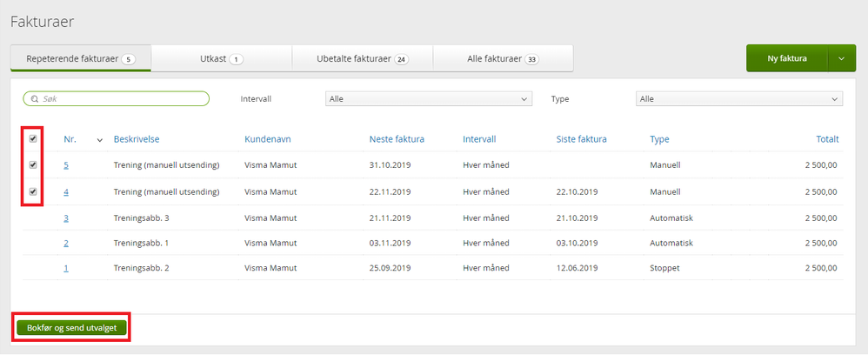This screenshot has height=355, width=868.
Task: Open the Ubetalte fakturaer tab
Action: pyautogui.click(x=363, y=58)
